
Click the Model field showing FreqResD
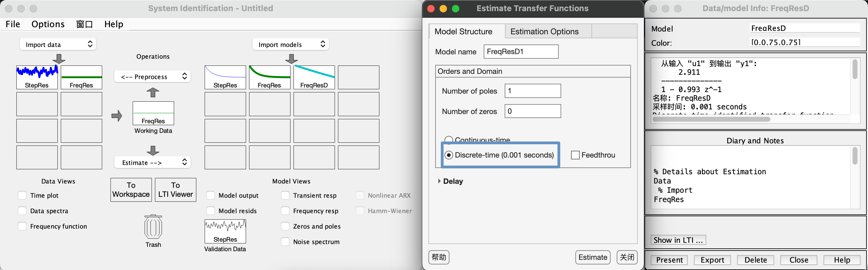[x=805, y=28]
